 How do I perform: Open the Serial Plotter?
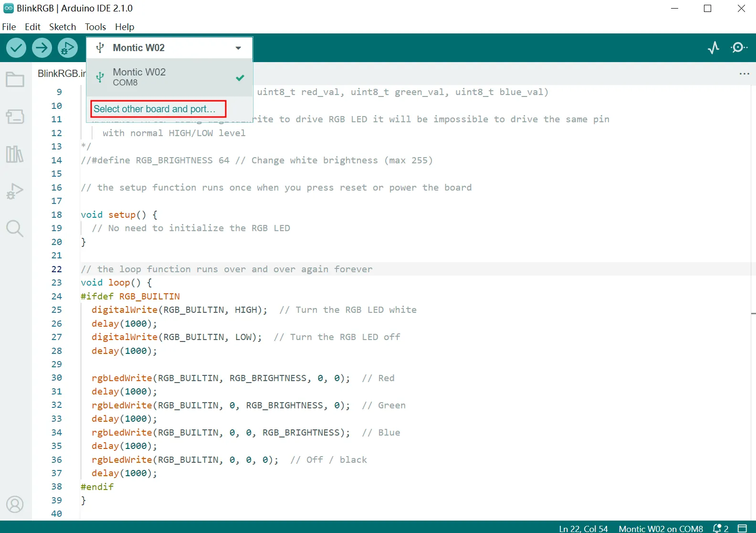coord(714,48)
